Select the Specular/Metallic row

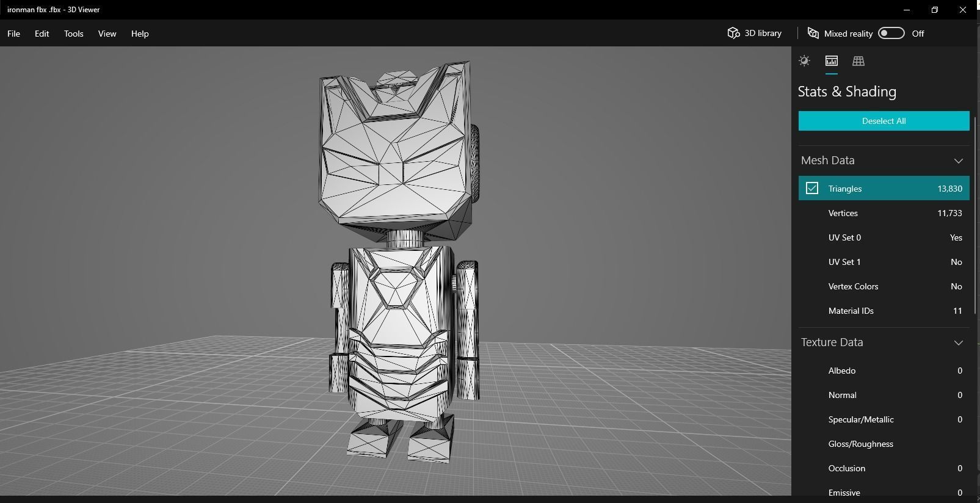click(x=884, y=419)
